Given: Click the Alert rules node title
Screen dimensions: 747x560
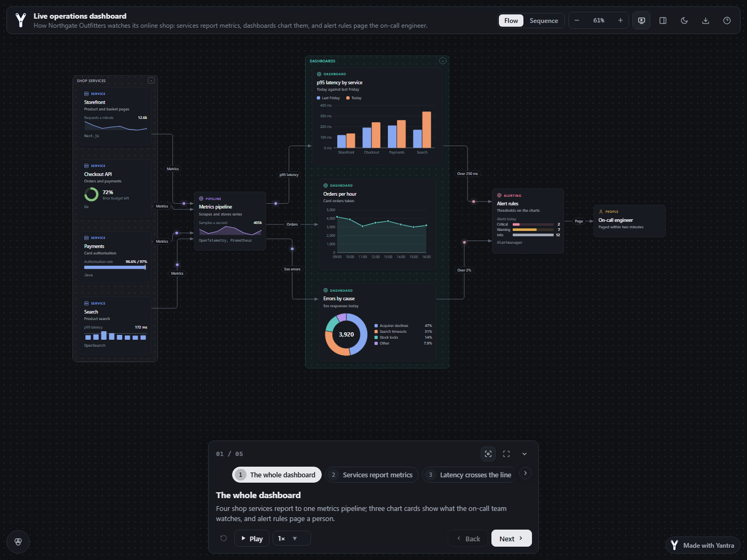Looking at the screenshot, I should pos(507,204).
